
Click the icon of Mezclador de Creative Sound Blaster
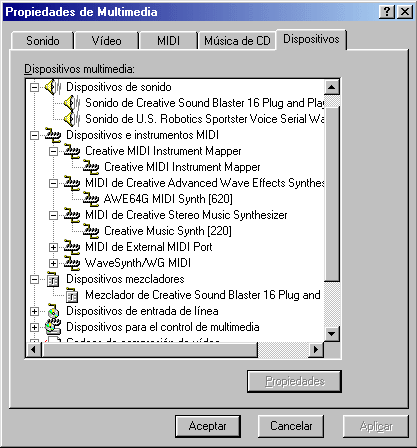click(72, 295)
